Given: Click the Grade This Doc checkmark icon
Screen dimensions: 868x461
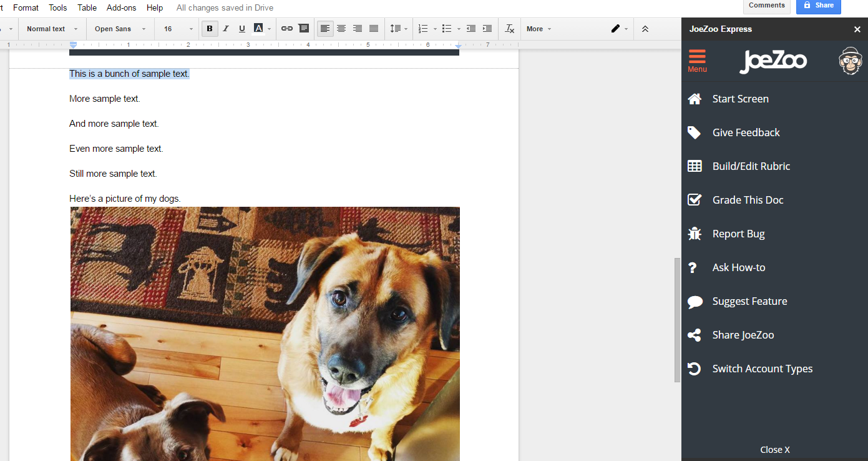Looking at the screenshot, I should (x=695, y=200).
